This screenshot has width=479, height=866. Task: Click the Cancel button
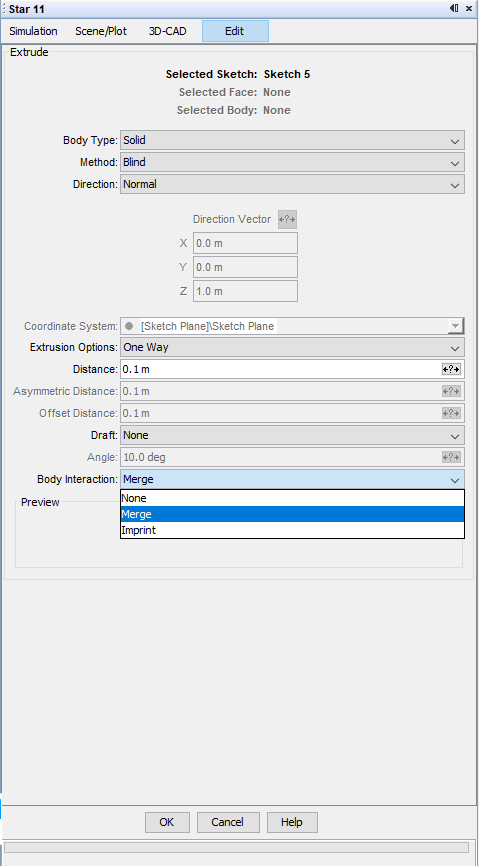click(x=228, y=822)
